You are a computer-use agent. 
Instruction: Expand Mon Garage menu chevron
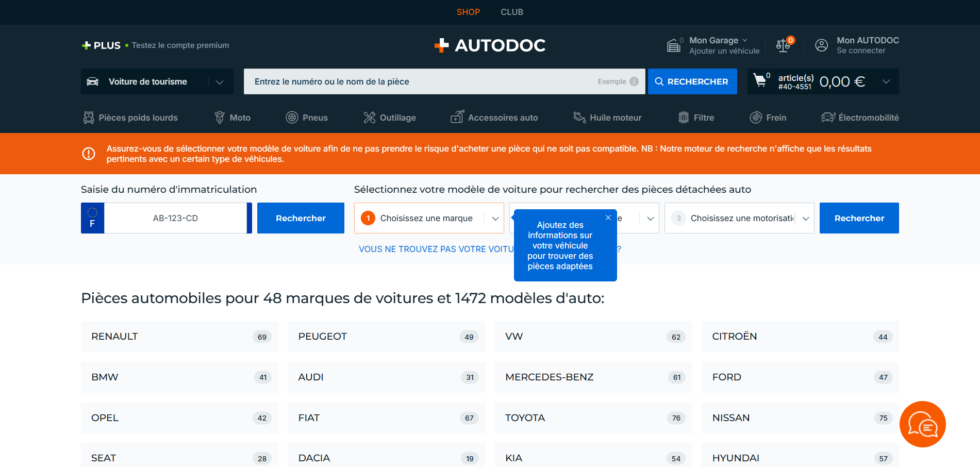pos(745,40)
